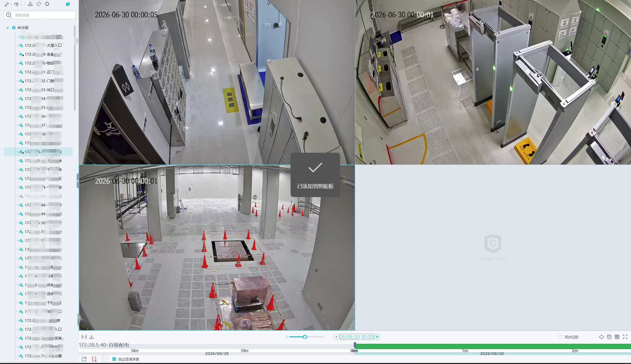
Task: Click the refresh device list icon
Action: click(39, 4)
